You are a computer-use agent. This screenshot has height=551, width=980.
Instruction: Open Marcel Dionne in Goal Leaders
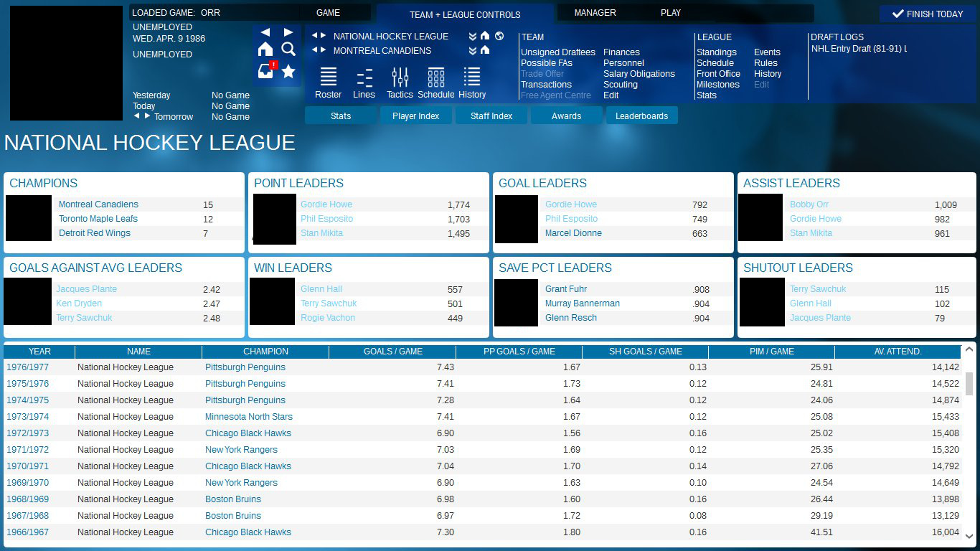(x=573, y=233)
